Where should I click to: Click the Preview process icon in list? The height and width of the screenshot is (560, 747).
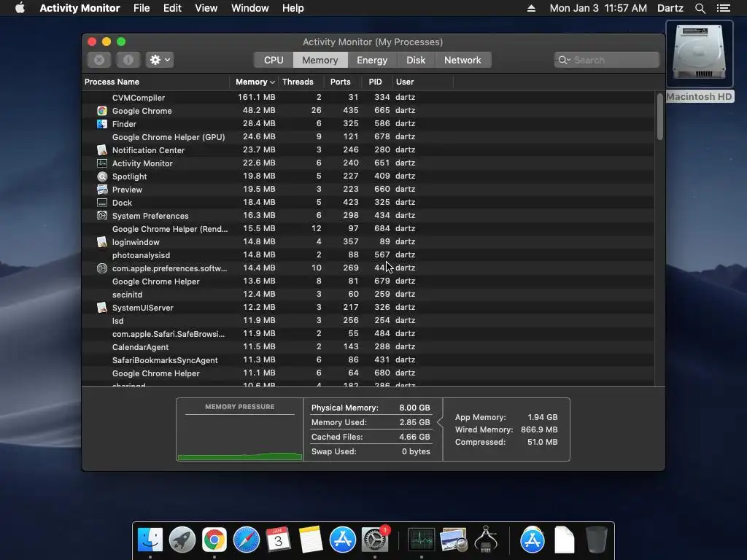pos(102,190)
